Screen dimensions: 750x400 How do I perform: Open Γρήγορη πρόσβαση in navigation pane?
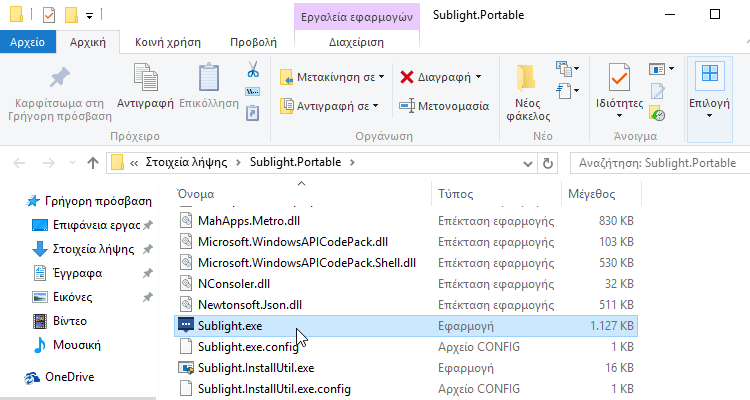(98, 201)
